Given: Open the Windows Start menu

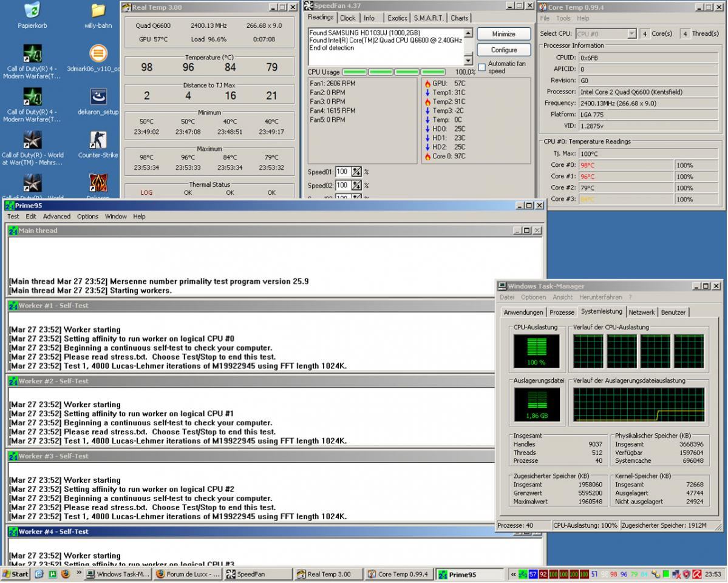Looking at the screenshot, I should pyautogui.click(x=16, y=574).
